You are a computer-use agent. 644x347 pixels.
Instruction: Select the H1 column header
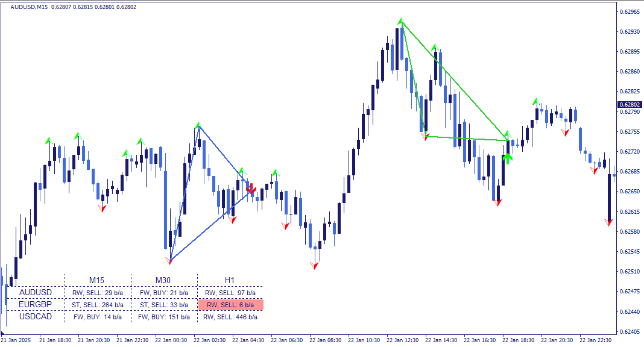230,280
